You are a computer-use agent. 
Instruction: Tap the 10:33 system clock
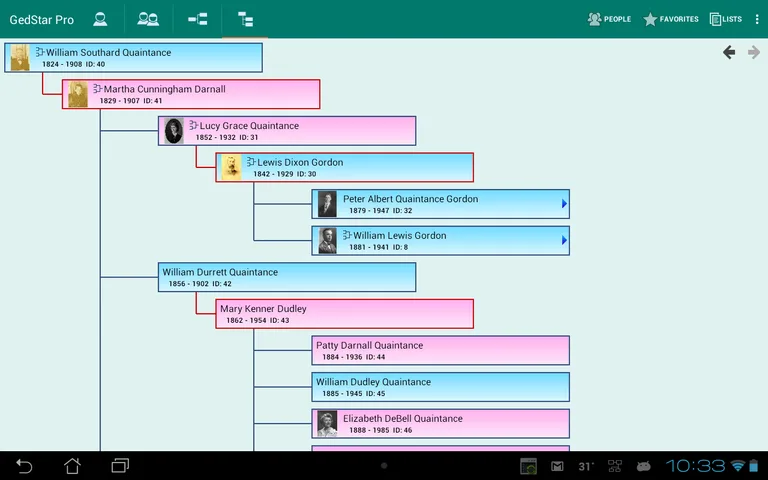pos(696,466)
